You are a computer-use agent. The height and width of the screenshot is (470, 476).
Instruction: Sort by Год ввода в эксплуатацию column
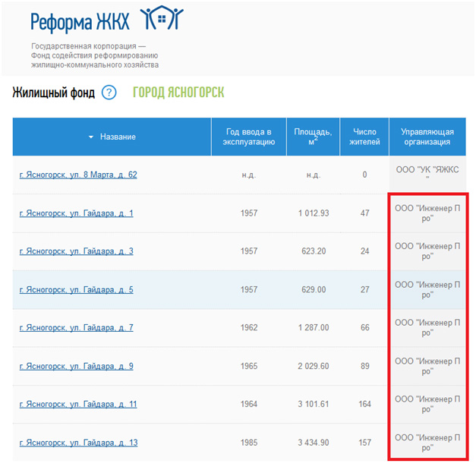pyautogui.click(x=248, y=137)
